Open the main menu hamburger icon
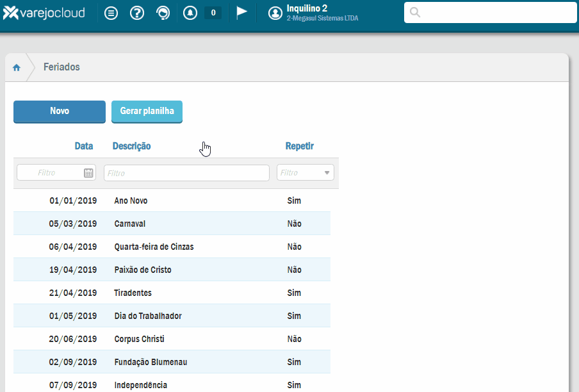The width and height of the screenshot is (579, 392). point(111,13)
